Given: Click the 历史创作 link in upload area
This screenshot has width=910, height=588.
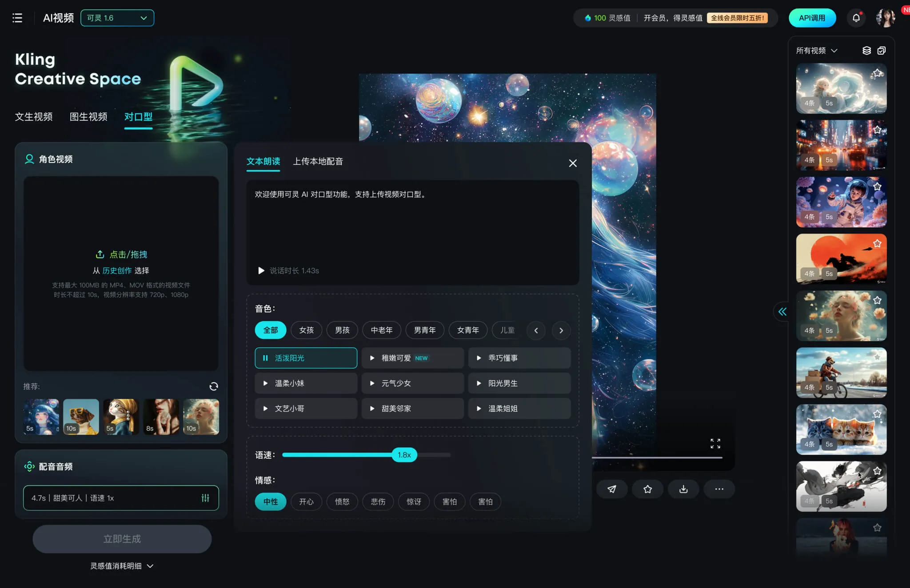Looking at the screenshot, I should (117, 270).
